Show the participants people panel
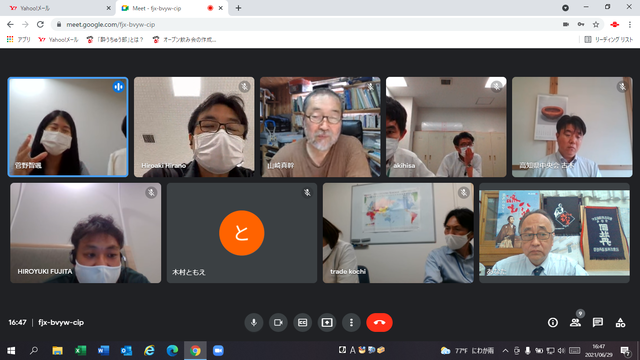The image size is (640, 360). click(576, 322)
